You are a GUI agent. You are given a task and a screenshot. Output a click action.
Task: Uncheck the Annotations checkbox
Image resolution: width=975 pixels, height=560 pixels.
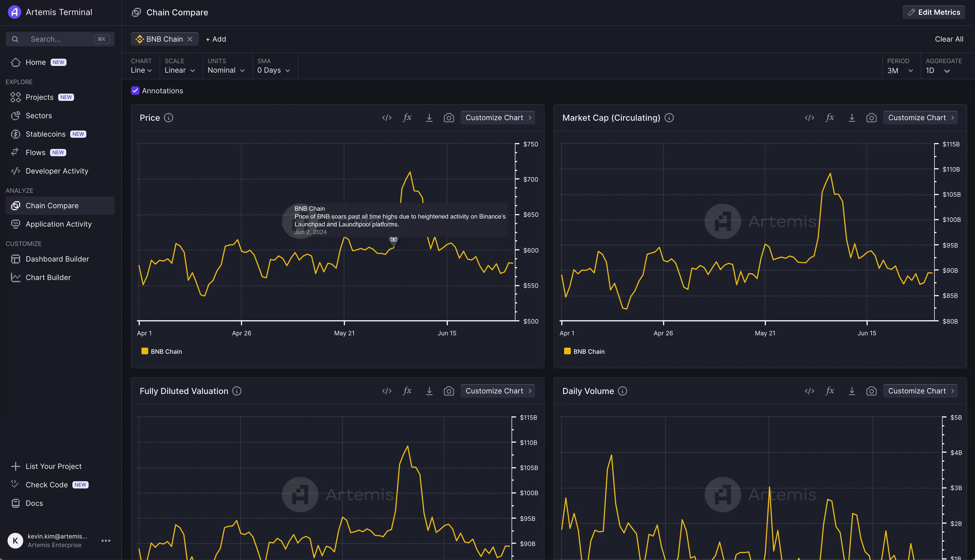coord(135,91)
